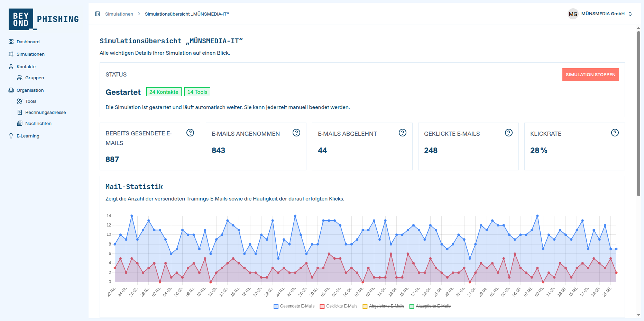Click the 843 accepted emails value
This screenshot has height=321, width=644.
(218, 150)
